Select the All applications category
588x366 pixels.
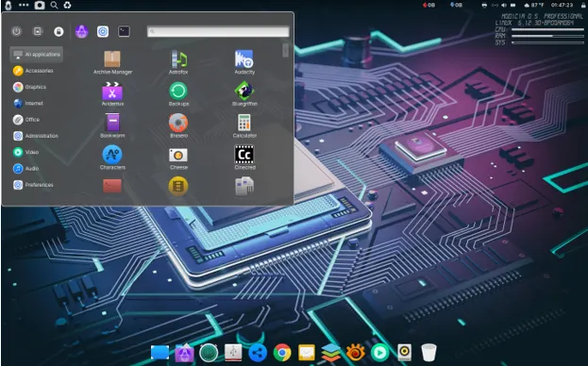[37, 55]
